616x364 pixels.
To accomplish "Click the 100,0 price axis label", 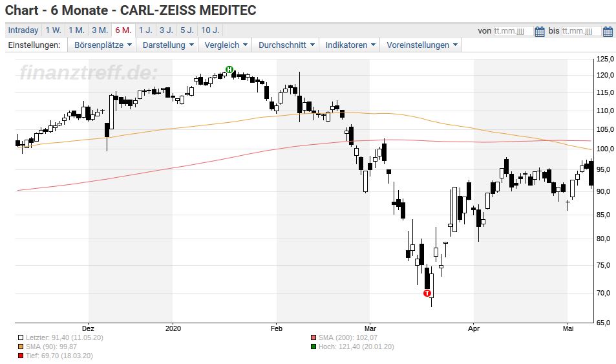I will point(605,149).
